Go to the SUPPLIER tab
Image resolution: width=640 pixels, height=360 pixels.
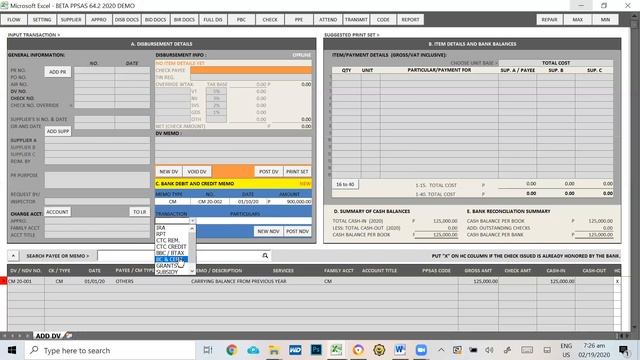coord(71,20)
